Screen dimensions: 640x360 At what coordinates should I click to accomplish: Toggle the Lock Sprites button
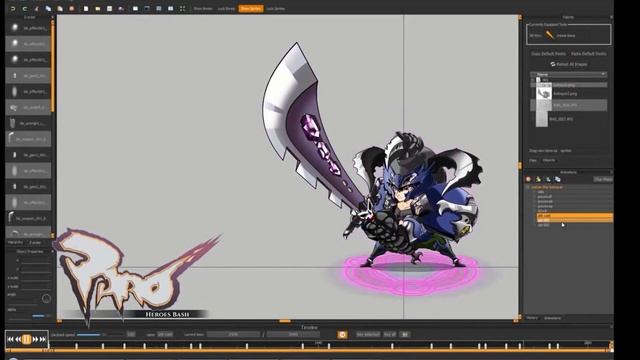(x=276, y=9)
